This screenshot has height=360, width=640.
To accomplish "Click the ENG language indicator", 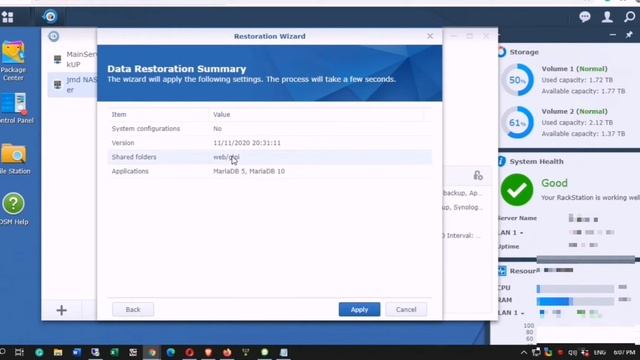I will point(600,352).
